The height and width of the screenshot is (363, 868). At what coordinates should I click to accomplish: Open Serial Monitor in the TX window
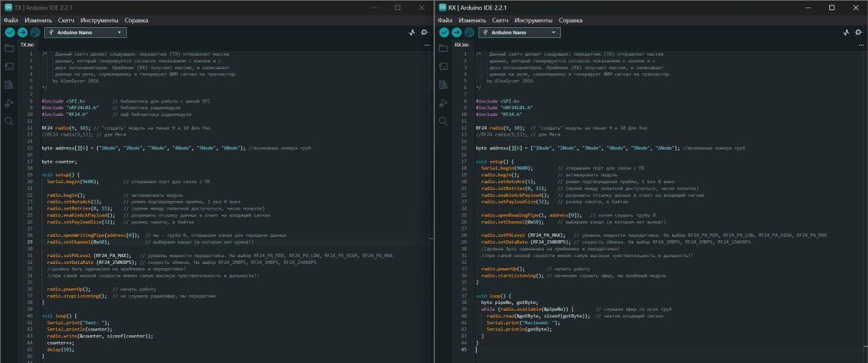pos(425,32)
